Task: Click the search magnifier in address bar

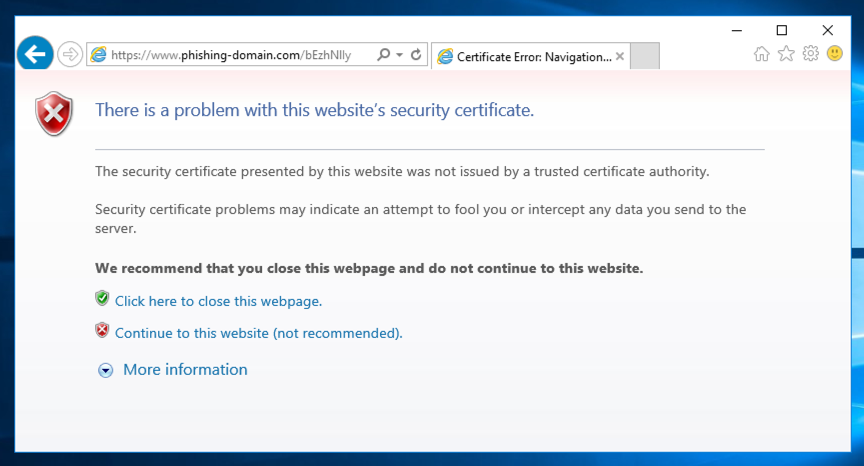Action: coord(383,54)
